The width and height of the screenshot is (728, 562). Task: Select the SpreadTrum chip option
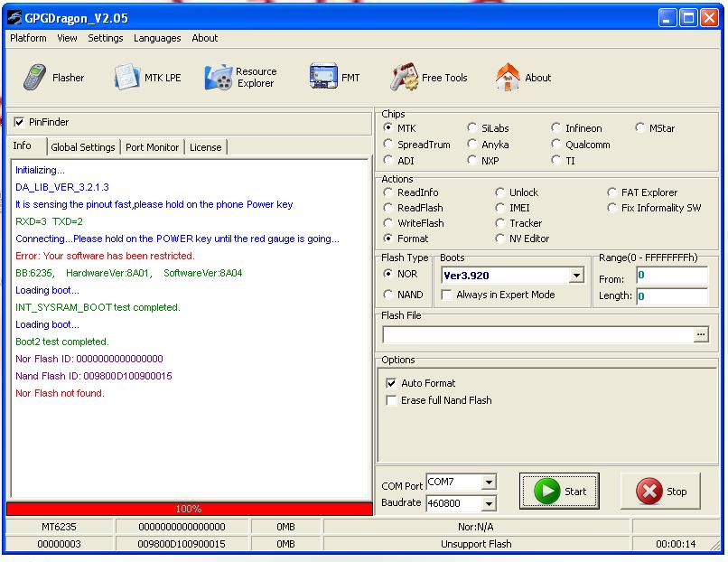pos(387,144)
